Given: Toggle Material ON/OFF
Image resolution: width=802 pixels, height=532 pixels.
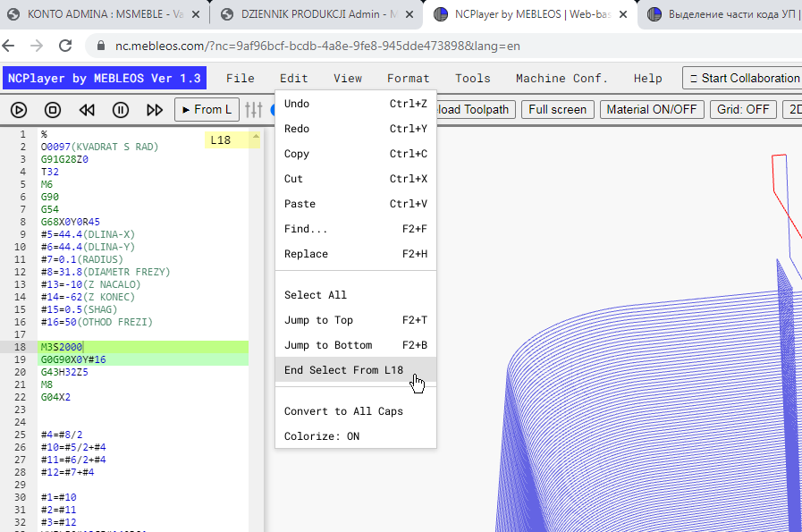Looking at the screenshot, I should click(652, 109).
